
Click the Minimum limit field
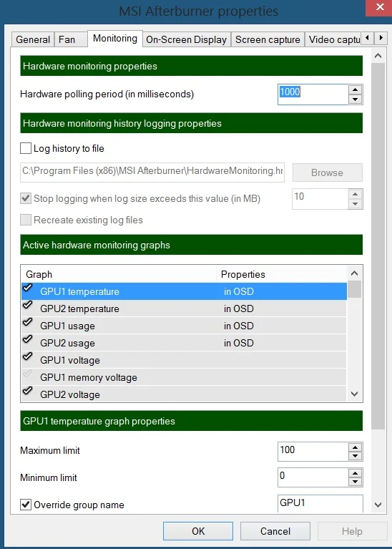coord(313,477)
